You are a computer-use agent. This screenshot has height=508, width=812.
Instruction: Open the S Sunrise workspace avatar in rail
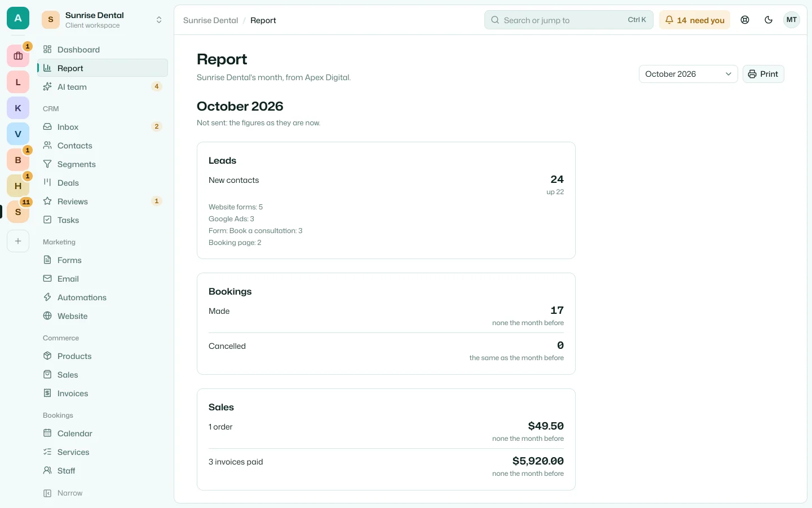coord(18,212)
